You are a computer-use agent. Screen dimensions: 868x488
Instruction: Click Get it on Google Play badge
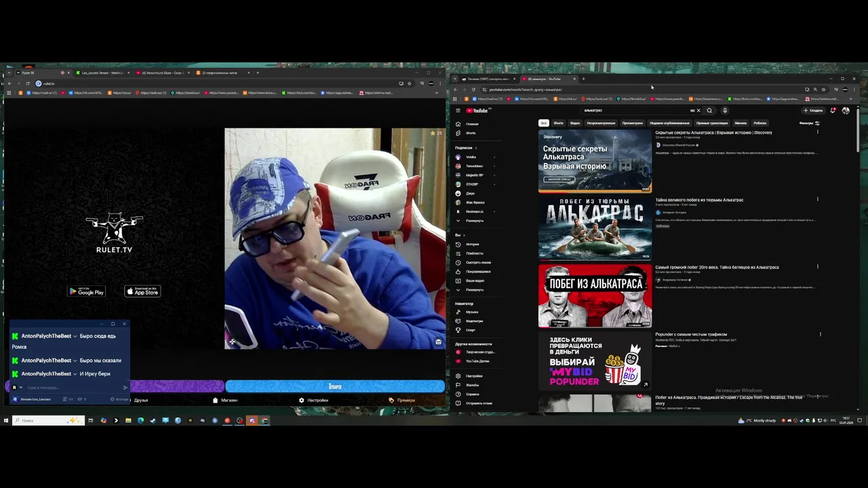(86, 291)
